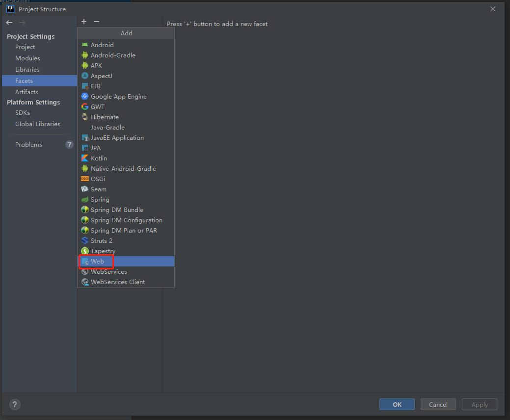This screenshot has height=420, width=510.
Task: Select Spring DM Configuration facet
Action: pos(126,220)
